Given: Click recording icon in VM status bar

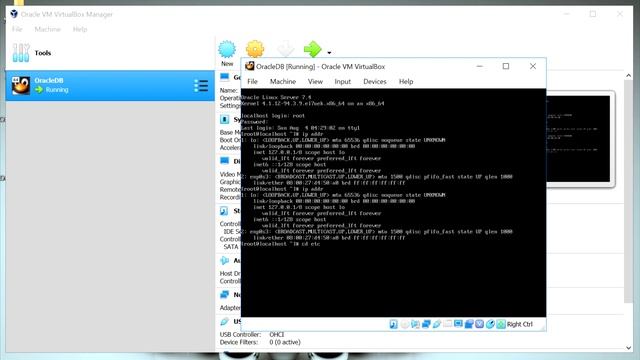Looking at the screenshot, I should [x=469, y=324].
